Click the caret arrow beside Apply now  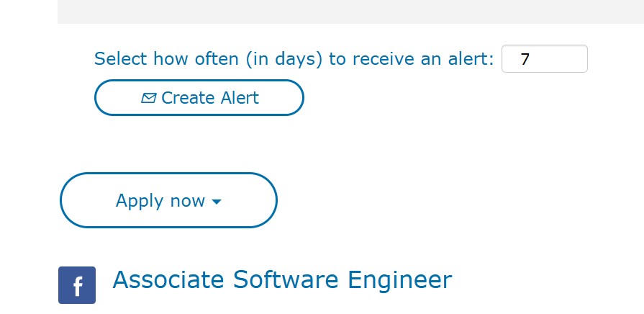pos(217,202)
